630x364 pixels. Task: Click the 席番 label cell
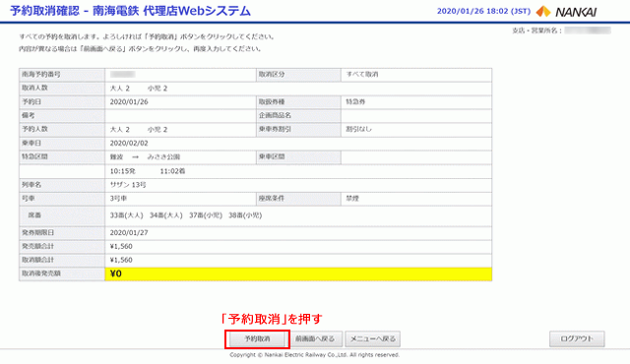[62, 215]
